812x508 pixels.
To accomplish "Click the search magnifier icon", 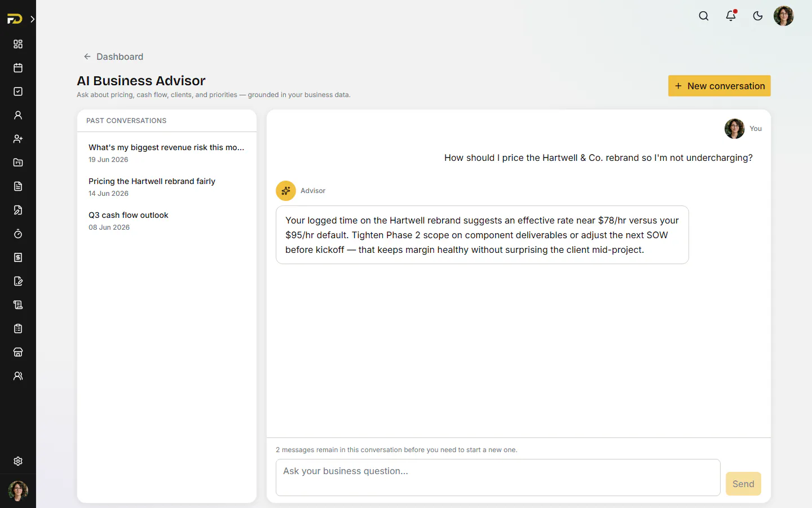I will (x=704, y=16).
